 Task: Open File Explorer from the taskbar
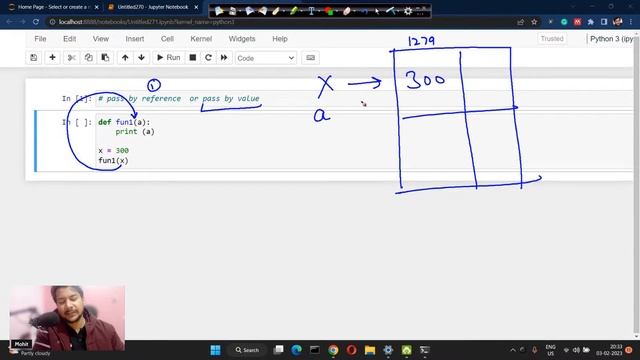coord(370,350)
